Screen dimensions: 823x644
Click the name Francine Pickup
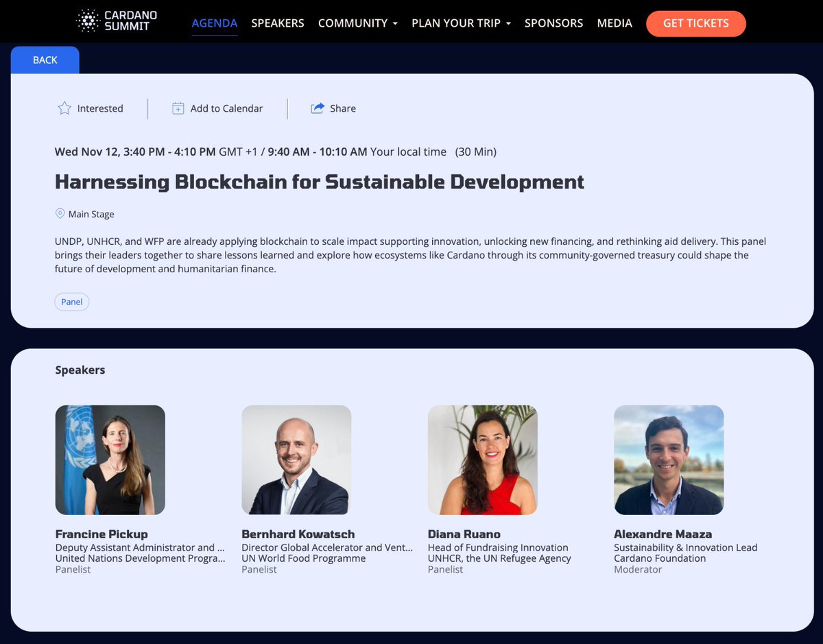[x=102, y=534]
